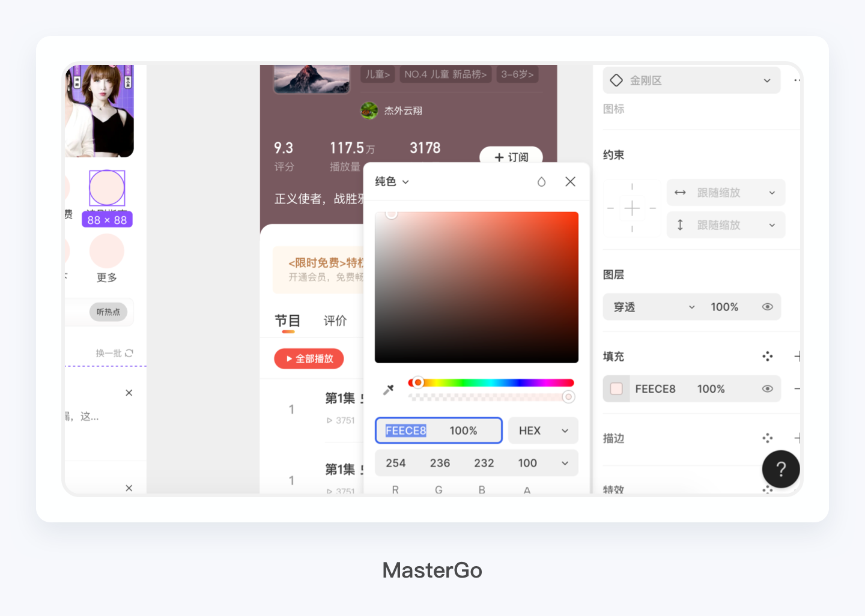Select the 节目 tab
Screen dimensions: 865x616
point(288,321)
